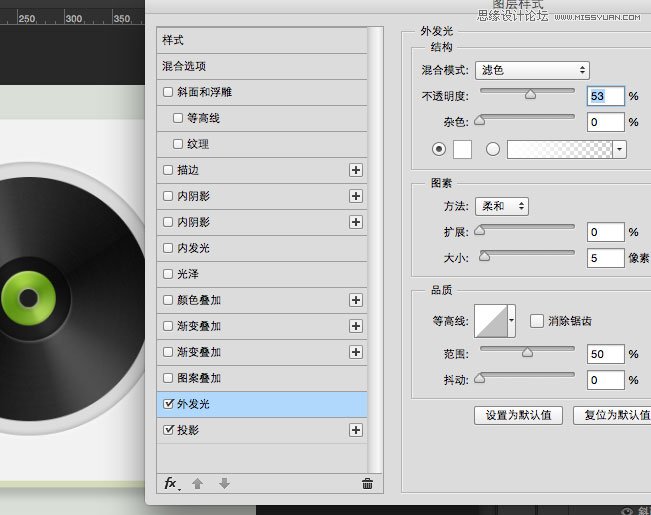Screen dimensions: 651x515
Task: Delete effect with the trash icon
Action: point(367,483)
